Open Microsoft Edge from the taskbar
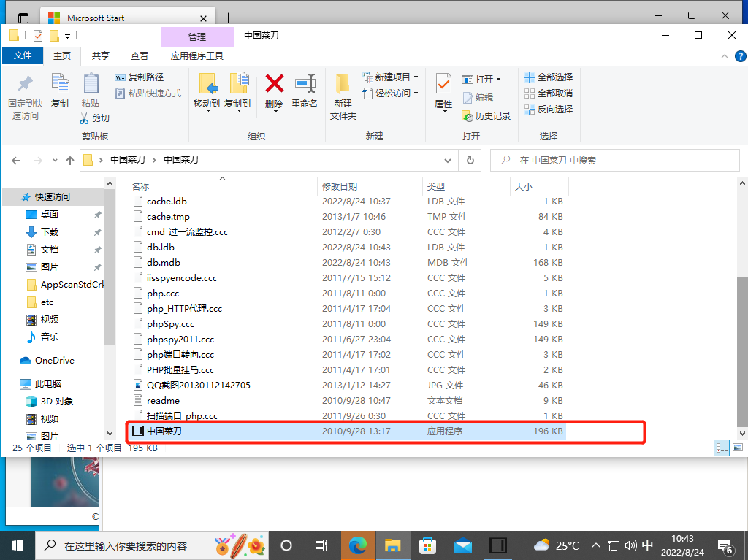Image resolution: width=748 pixels, height=560 pixels. pos(357,545)
